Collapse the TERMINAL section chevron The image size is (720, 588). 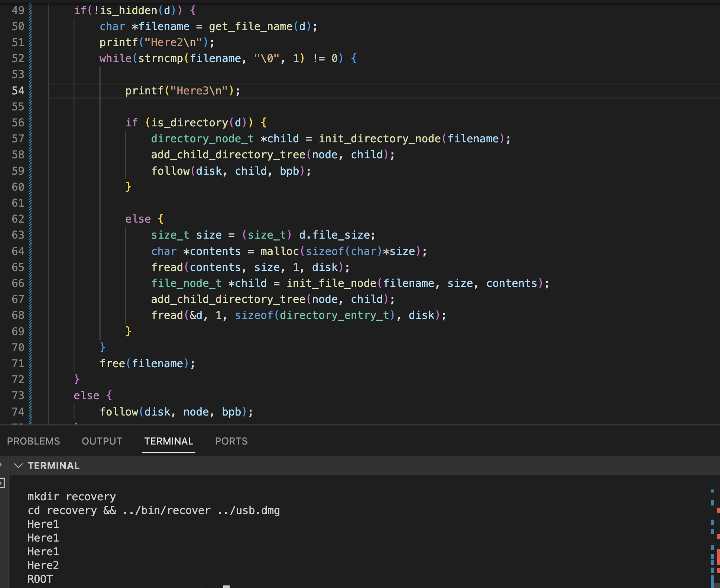pos(18,466)
